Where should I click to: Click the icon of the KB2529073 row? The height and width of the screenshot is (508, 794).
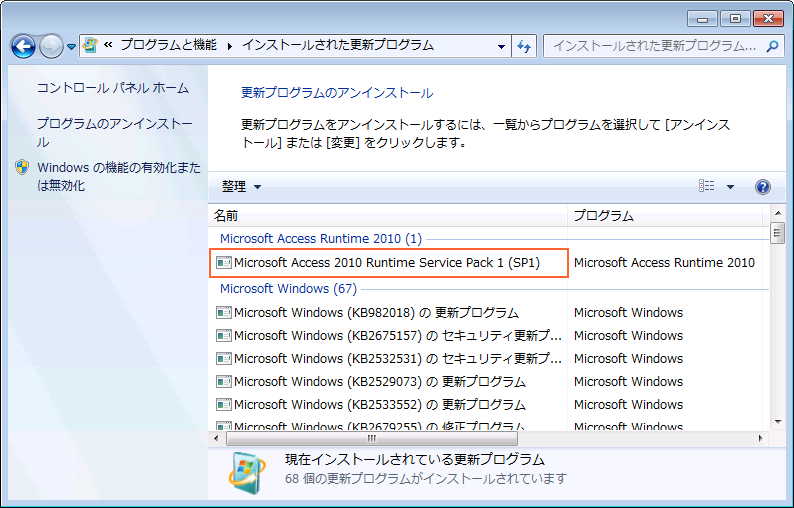tap(223, 381)
